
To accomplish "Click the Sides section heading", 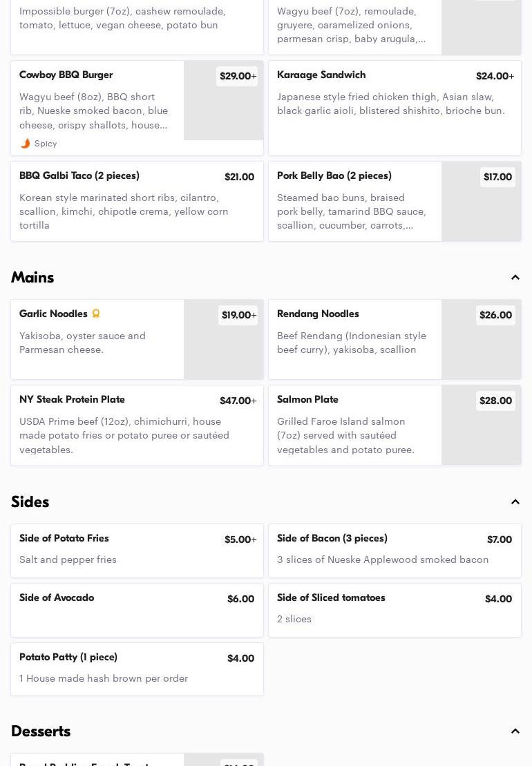I will click(x=30, y=502).
